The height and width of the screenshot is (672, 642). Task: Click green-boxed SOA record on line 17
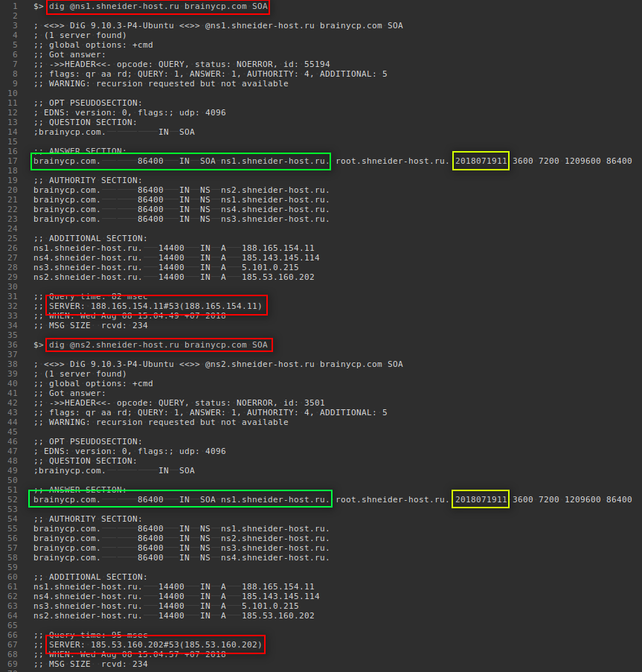click(181, 161)
